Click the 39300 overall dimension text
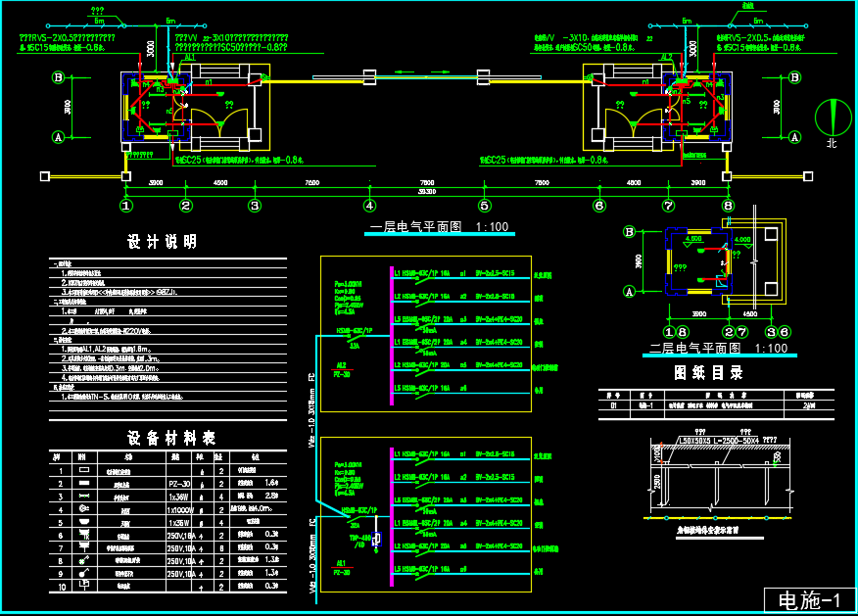Screen dimensions: 858x616 point(427,190)
